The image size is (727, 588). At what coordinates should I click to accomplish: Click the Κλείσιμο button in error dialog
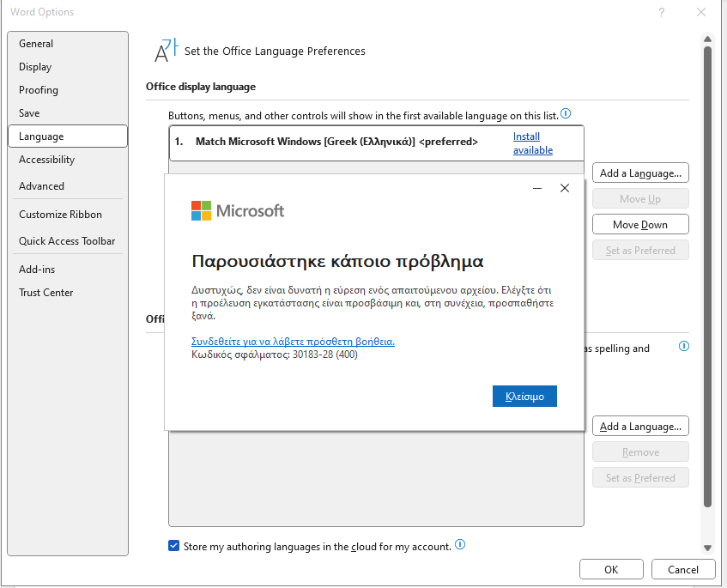[524, 397]
